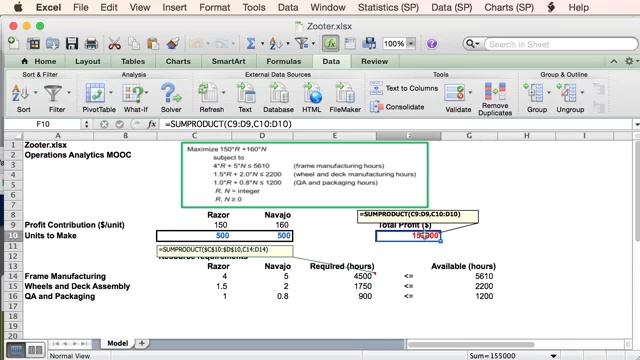
Task: Open the AutoSum dropdown arrow
Action: (x=262, y=43)
